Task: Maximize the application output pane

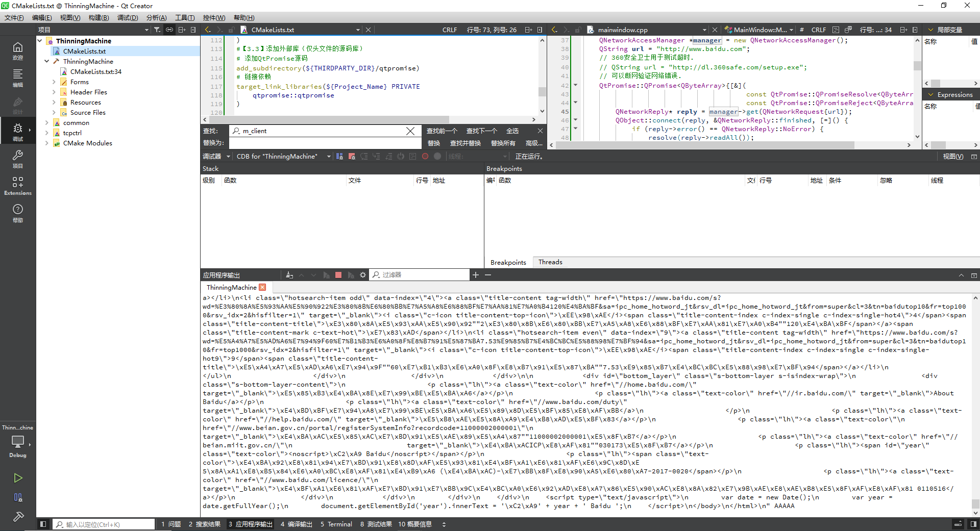Action: point(961,275)
